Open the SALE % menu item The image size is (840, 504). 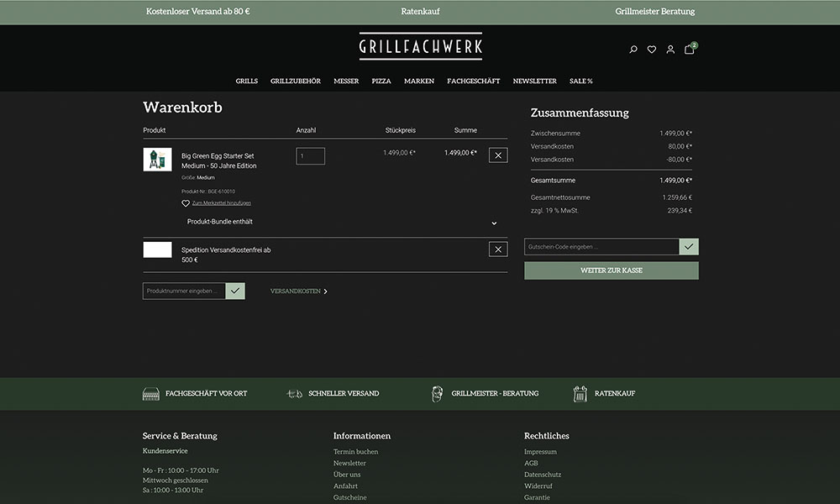(x=580, y=81)
